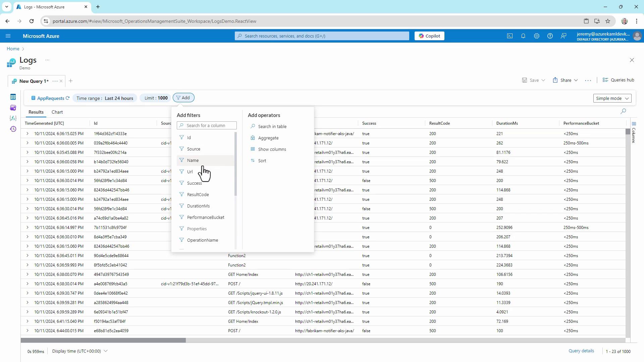This screenshot has width=644, height=362.
Task: Close the Logs blade with X
Action: pos(632,60)
